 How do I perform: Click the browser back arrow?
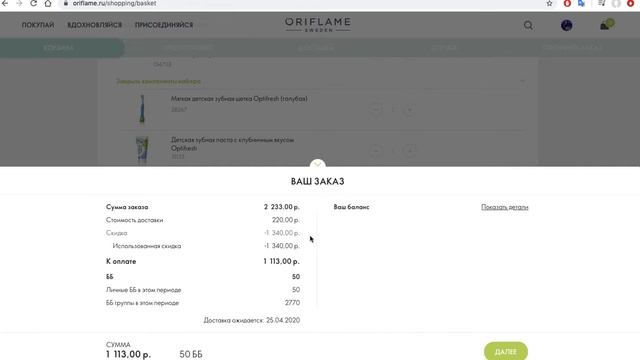pyautogui.click(x=5, y=3)
